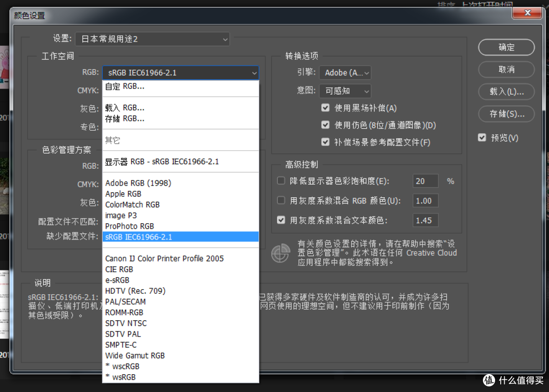The width and height of the screenshot is (549, 392).
Task: Click the text gamma field showing 1.45
Action: 425,220
